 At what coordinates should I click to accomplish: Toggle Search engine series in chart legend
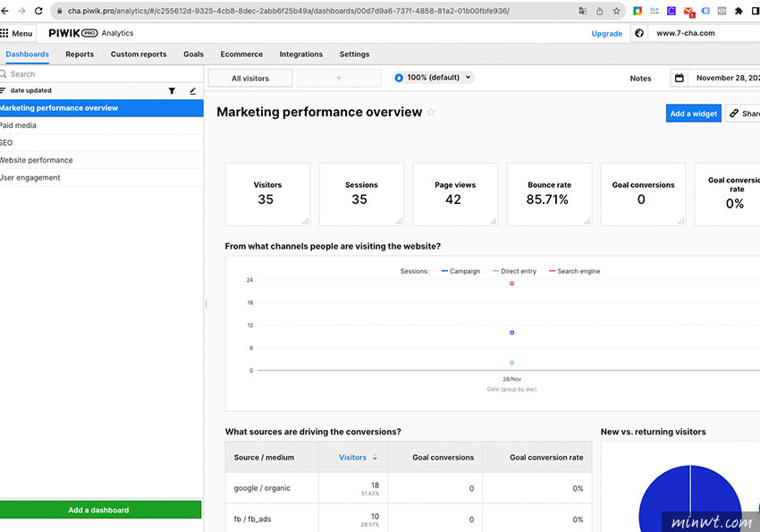(x=573, y=271)
